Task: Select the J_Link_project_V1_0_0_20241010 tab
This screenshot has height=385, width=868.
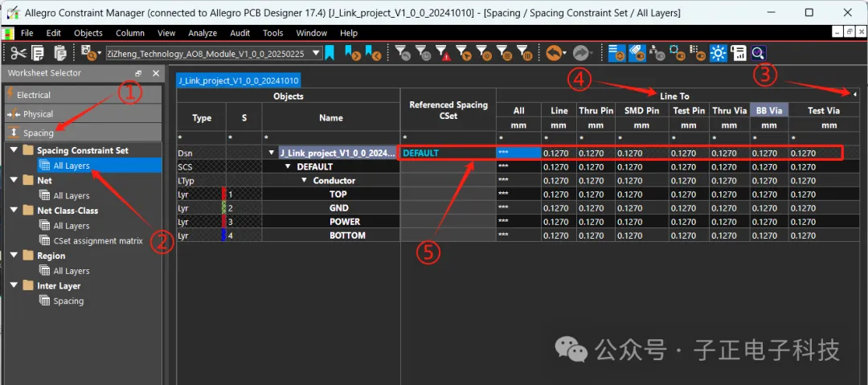Action: (x=239, y=80)
